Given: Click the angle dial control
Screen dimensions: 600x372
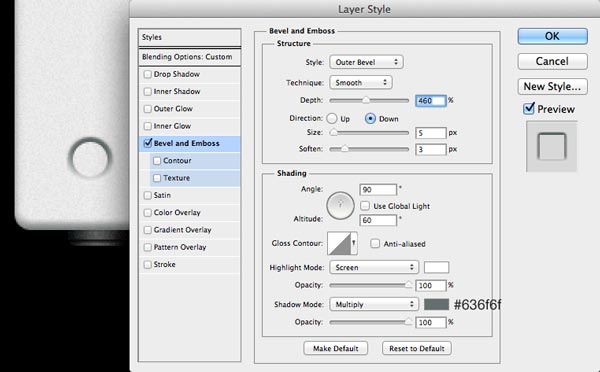Looking at the screenshot, I should 340,206.
